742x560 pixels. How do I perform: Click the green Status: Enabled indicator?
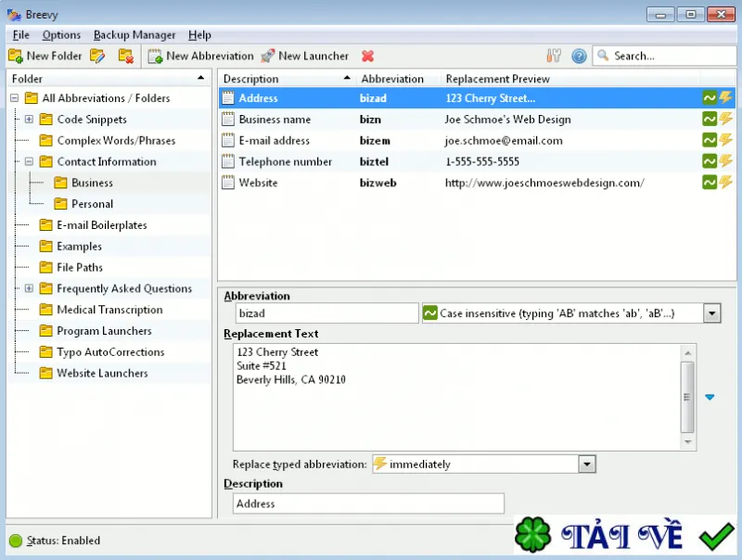tap(16, 541)
